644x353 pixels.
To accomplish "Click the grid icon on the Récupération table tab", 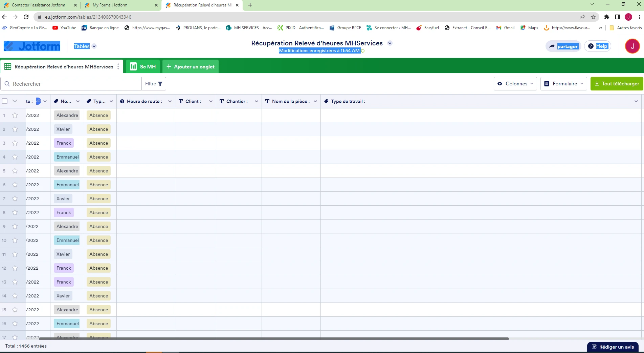I will point(8,66).
